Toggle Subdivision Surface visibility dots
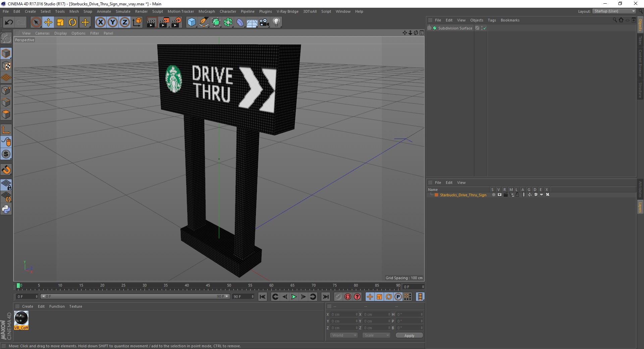 [x=482, y=29]
